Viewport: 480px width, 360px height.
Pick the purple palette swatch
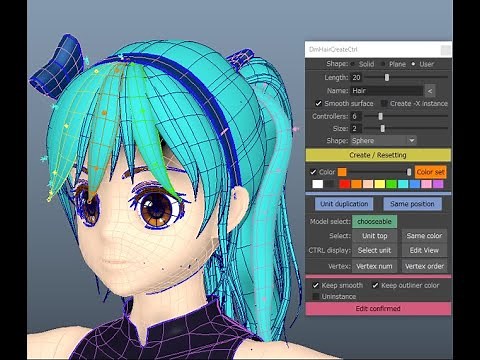click(438, 184)
